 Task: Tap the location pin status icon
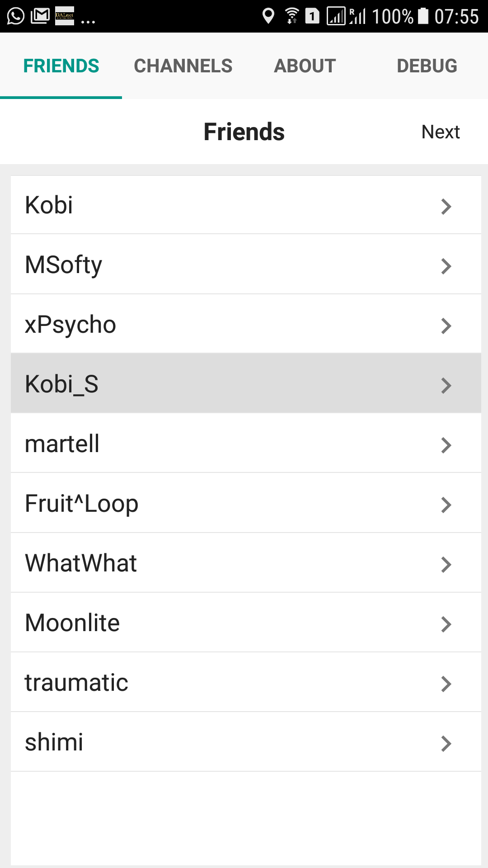tap(268, 16)
